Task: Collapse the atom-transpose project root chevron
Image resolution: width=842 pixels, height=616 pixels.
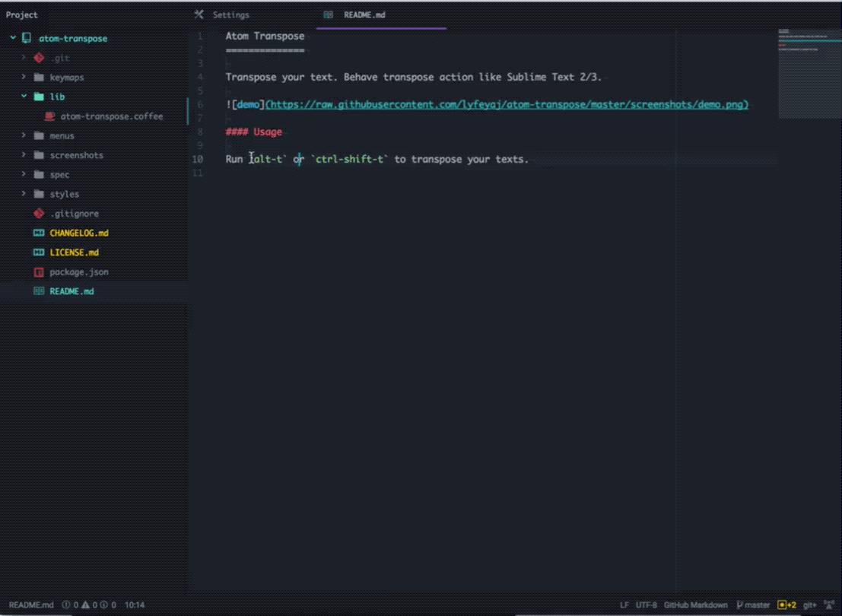Action: [x=13, y=38]
